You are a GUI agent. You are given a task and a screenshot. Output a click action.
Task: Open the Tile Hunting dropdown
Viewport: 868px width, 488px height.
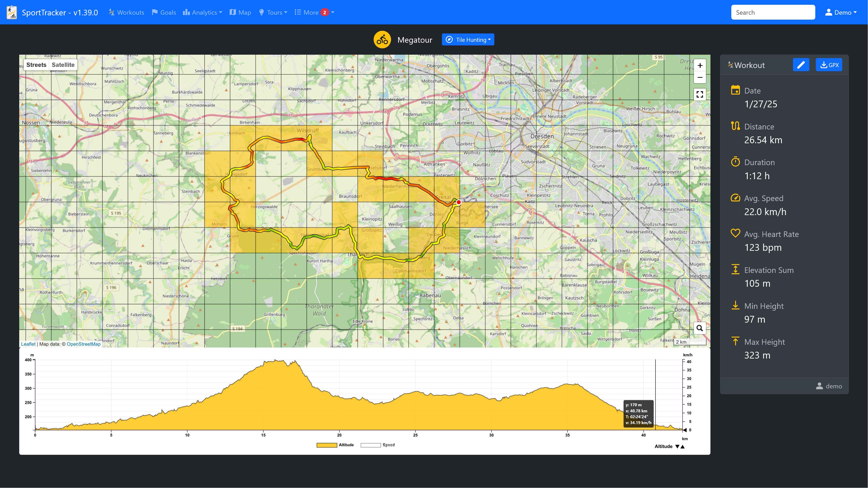coord(468,40)
